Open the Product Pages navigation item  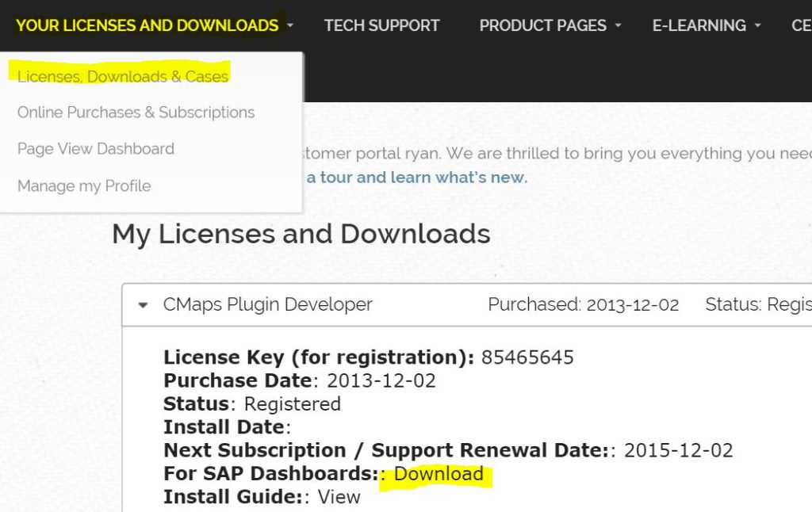click(x=542, y=25)
